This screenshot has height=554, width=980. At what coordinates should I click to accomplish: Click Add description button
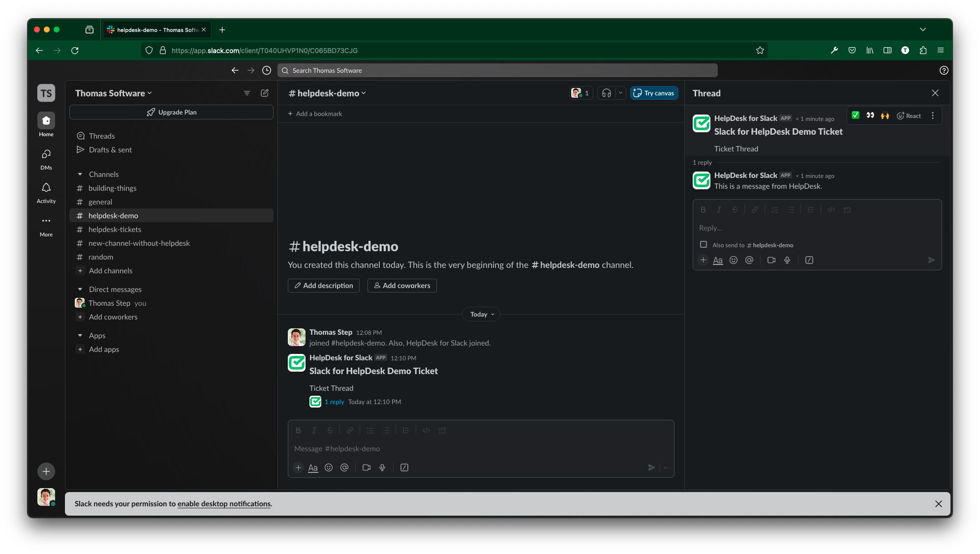pos(323,286)
